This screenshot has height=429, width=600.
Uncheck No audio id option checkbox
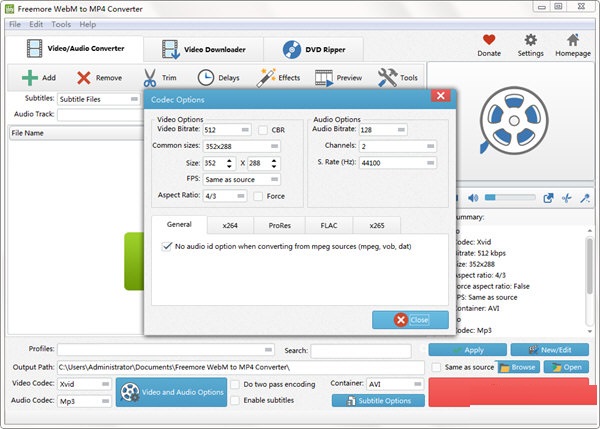click(x=167, y=246)
